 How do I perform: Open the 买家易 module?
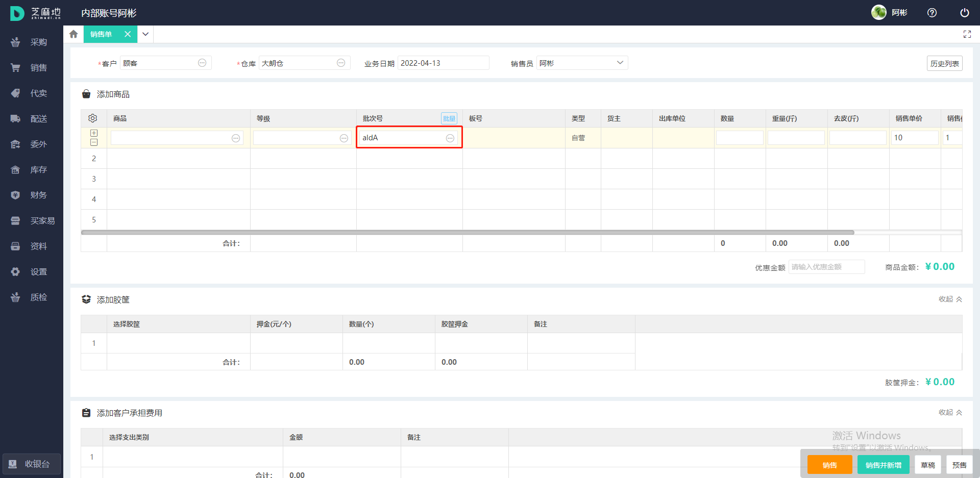32,221
